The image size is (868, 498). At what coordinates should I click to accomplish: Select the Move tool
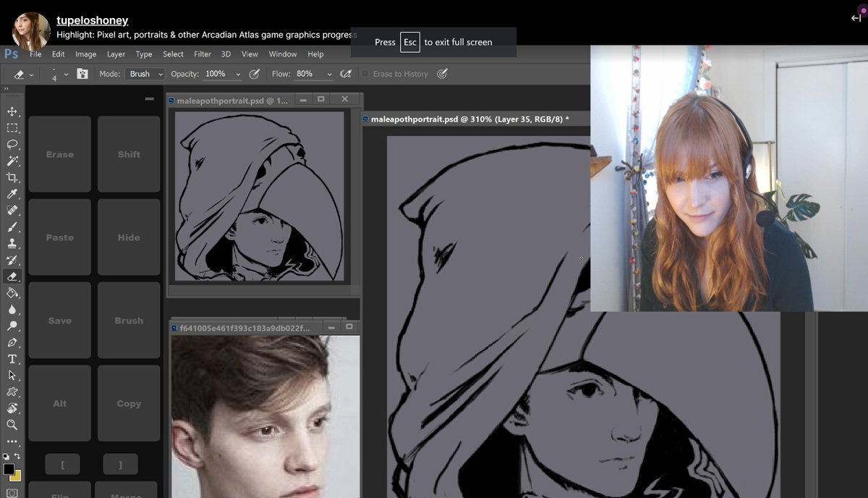(x=12, y=112)
